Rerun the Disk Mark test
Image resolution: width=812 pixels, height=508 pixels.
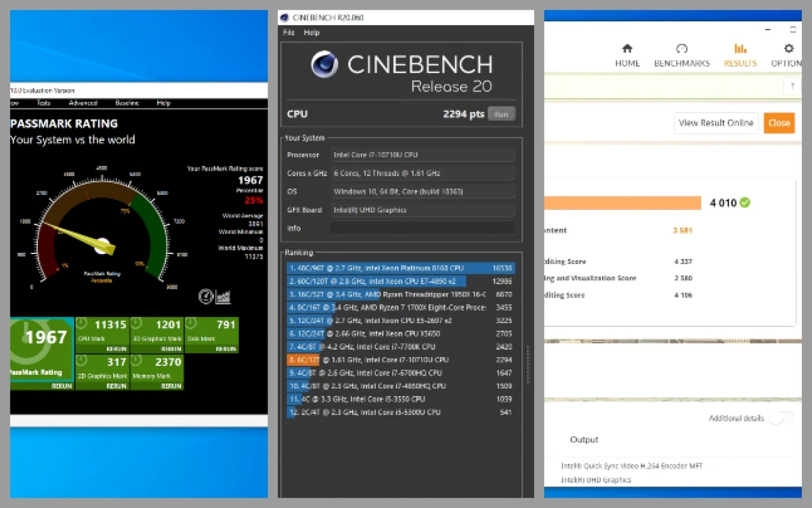click(226, 349)
